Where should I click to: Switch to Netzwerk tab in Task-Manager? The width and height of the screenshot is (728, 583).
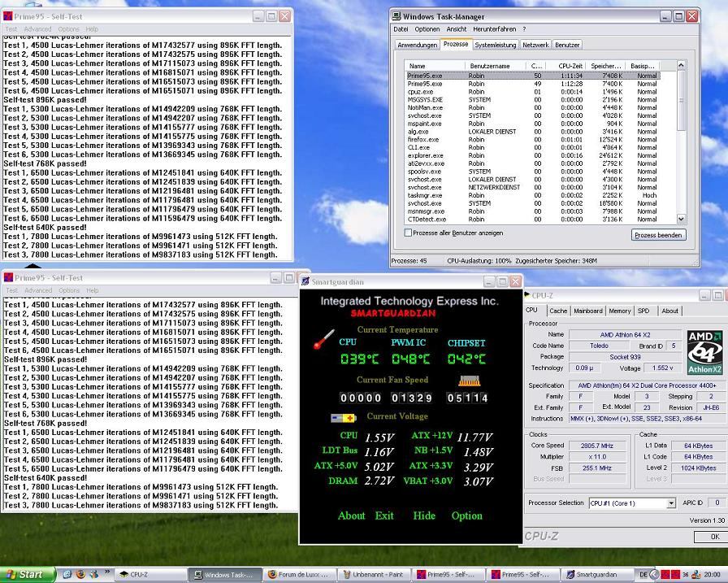click(535, 45)
